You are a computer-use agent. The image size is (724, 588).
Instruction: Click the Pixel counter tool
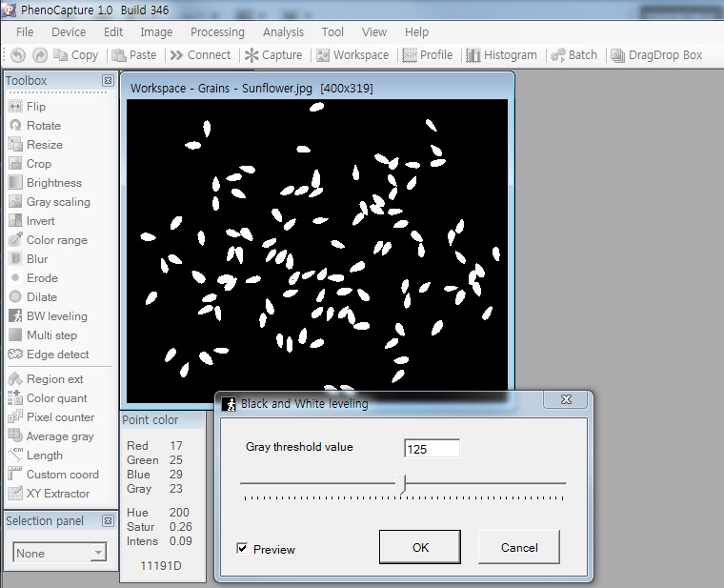(60, 417)
